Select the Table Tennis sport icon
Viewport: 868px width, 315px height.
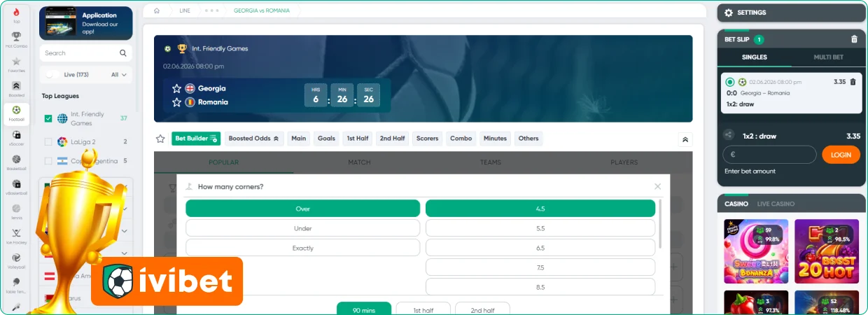tap(16, 281)
